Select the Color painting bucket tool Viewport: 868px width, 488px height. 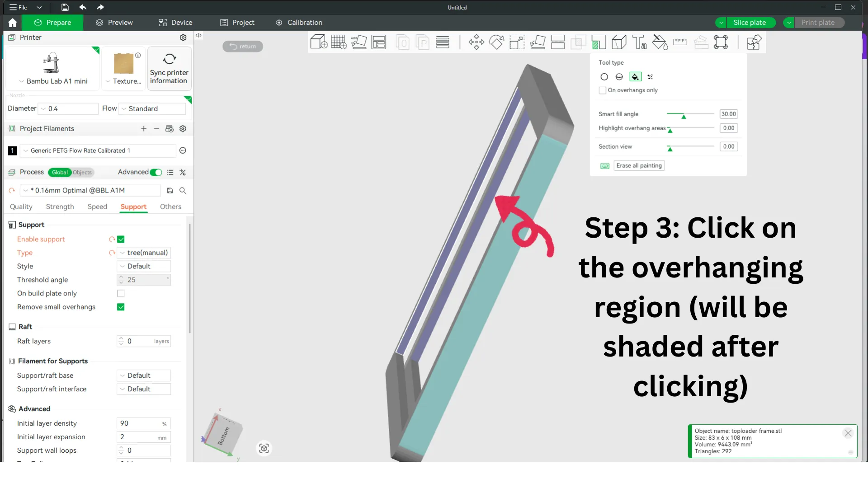pos(660,42)
